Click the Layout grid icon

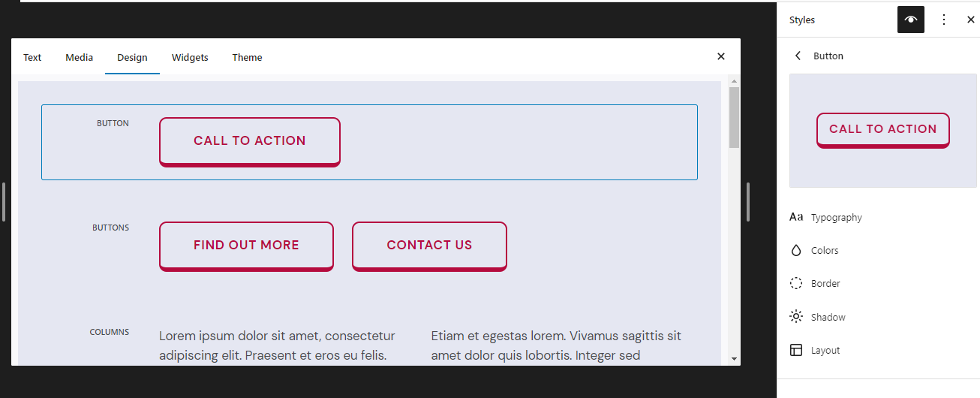click(796, 350)
